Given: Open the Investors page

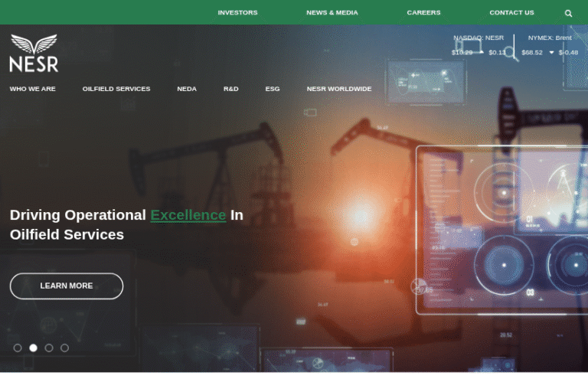Looking at the screenshot, I should pos(237,13).
